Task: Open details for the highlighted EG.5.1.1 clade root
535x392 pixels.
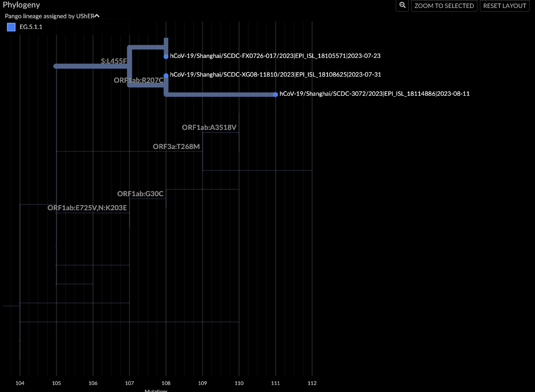Action: 56,66
